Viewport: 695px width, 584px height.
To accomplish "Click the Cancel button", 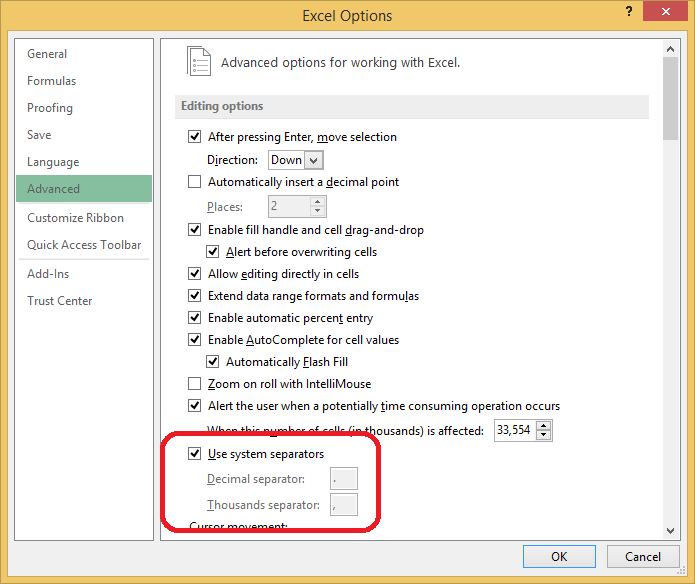I will point(643,557).
